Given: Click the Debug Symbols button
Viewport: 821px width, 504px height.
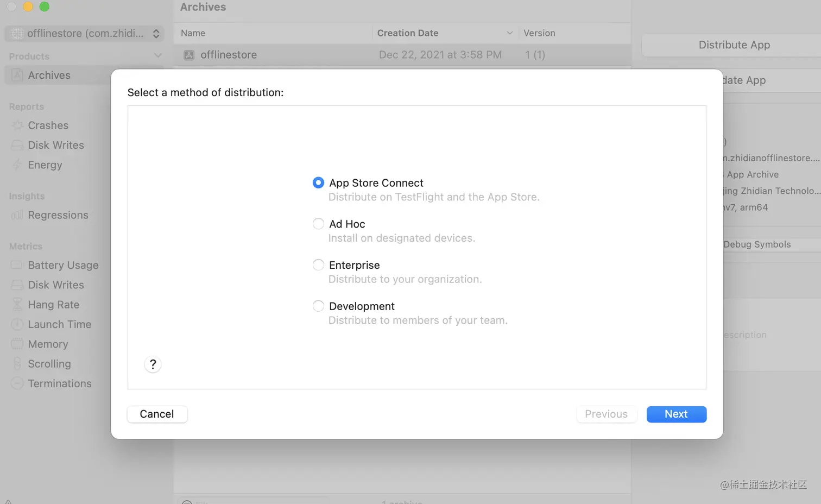Looking at the screenshot, I should tap(772, 244).
